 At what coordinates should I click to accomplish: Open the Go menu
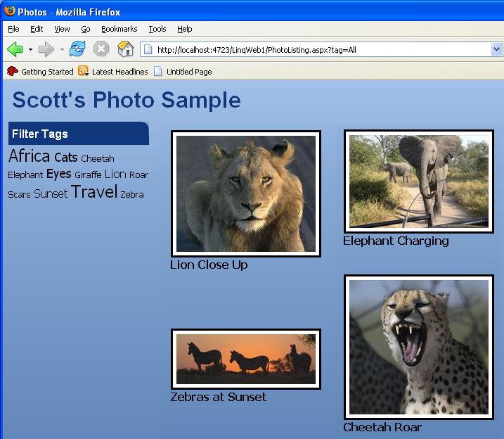click(86, 29)
